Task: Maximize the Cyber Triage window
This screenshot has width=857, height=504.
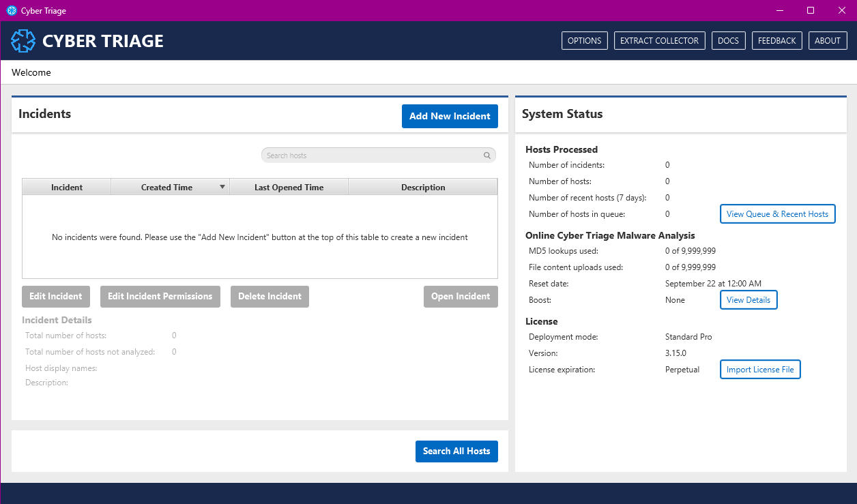Action: tap(811, 11)
